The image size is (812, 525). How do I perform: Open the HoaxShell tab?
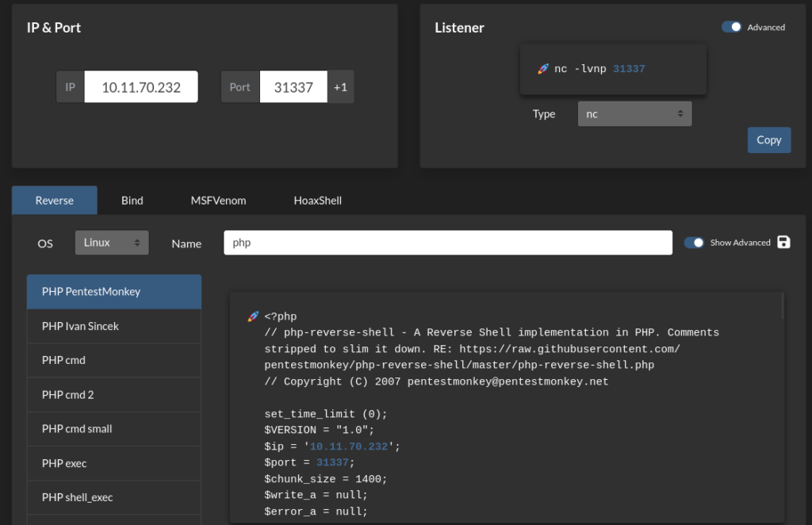coord(317,201)
